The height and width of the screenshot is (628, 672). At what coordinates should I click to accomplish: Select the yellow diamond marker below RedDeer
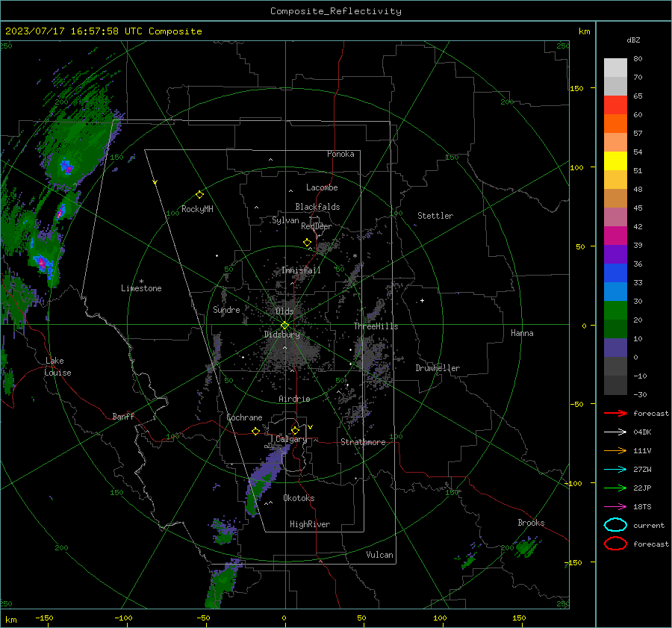(307, 243)
